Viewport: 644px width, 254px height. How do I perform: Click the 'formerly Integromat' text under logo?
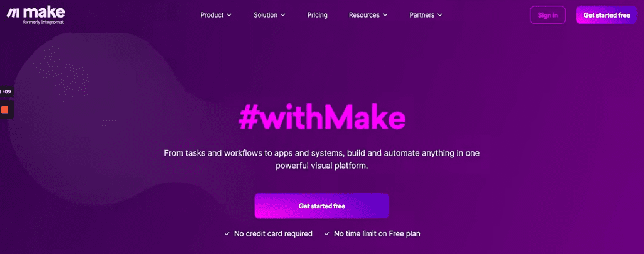point(43,23)
